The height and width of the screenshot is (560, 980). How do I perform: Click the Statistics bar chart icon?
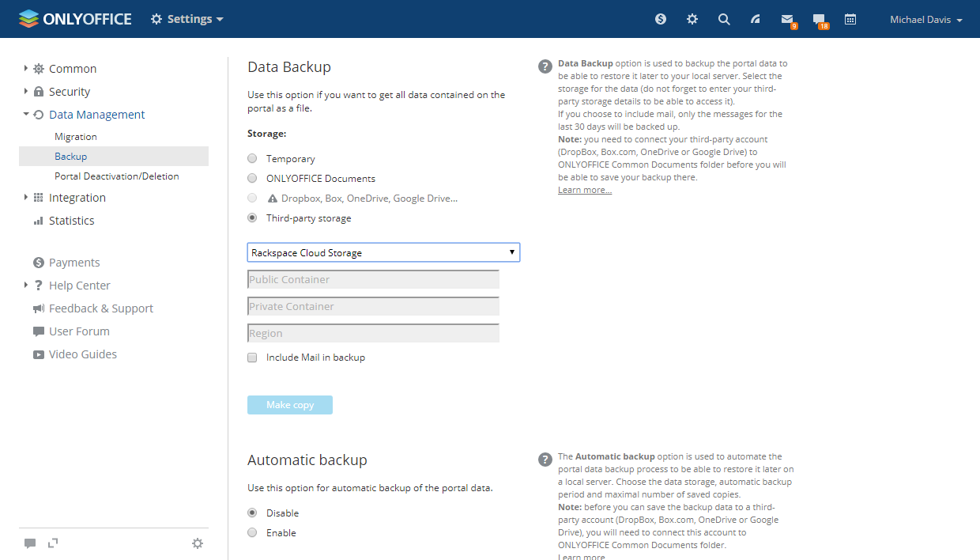tap(39, 221)
